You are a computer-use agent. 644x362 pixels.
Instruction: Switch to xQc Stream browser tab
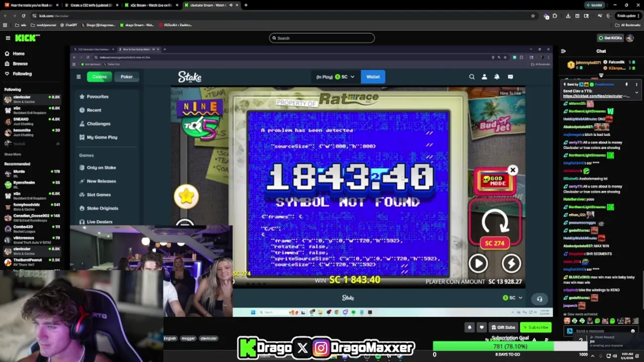(x=151, y=5)
